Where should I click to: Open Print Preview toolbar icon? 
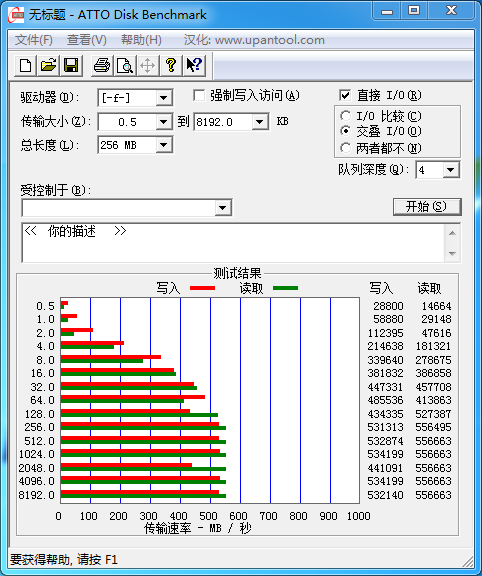click(125, 66)
